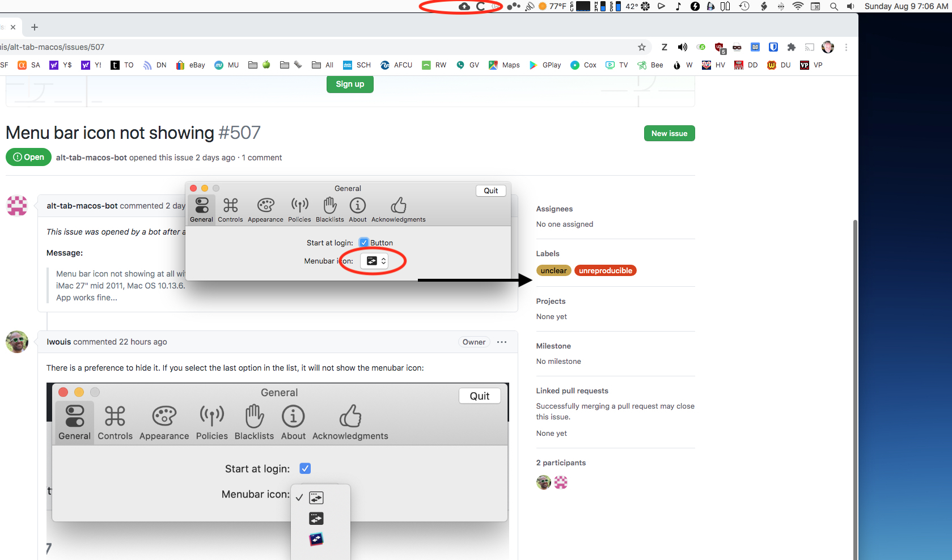Viewport: 952px width, 560px height.
Task: Open the Acknowledgments thumbs-up pane
Action: pyautogui.click(x=399, y=209)
